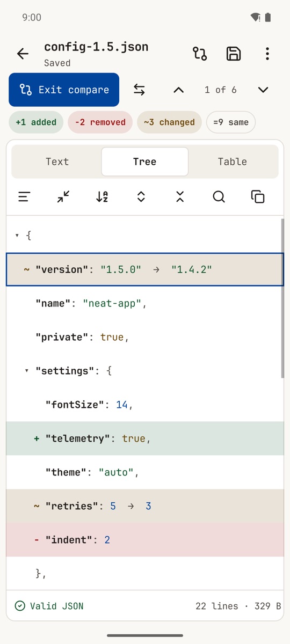
Task: Tap the "Saved" subtitle
Action: click(57, 63)
